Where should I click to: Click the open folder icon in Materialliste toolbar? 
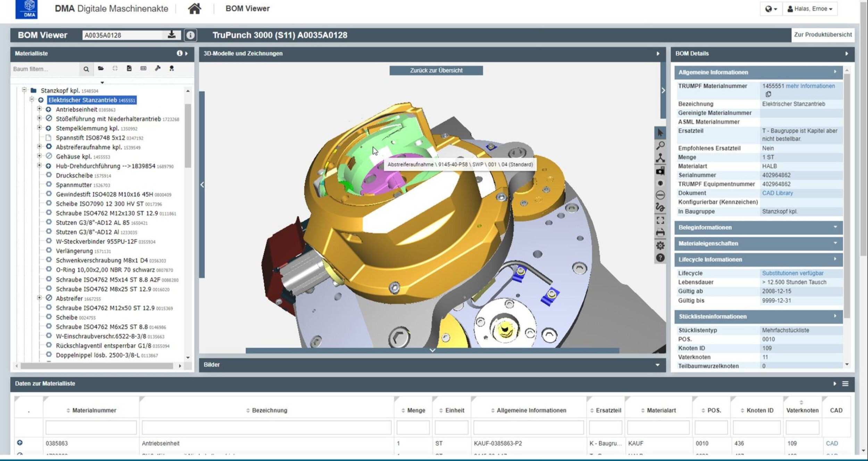click(x=101, y=68)
